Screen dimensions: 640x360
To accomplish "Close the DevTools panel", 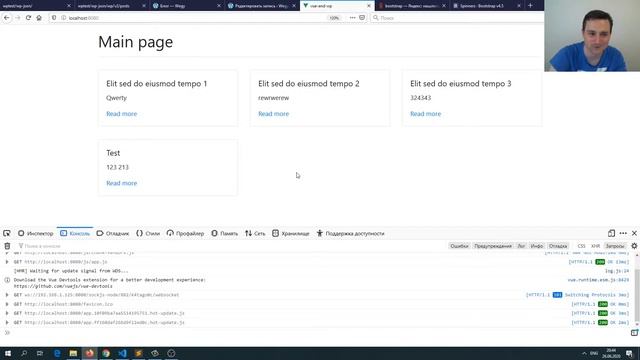I will click(x=634, y=233).
